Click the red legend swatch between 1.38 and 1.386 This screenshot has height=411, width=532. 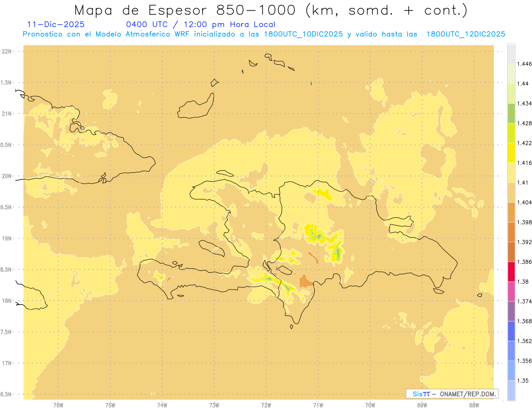pos(511,271)
